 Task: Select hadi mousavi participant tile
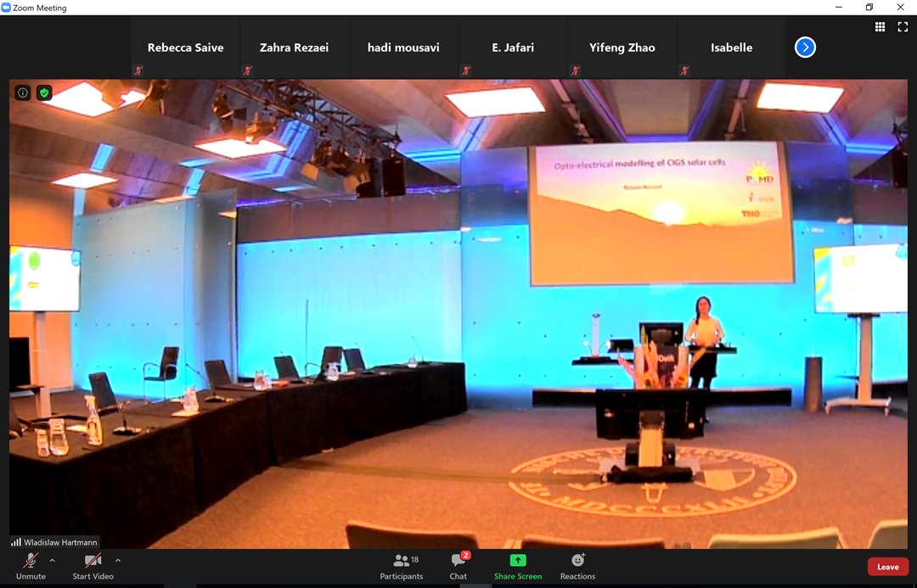403,48
